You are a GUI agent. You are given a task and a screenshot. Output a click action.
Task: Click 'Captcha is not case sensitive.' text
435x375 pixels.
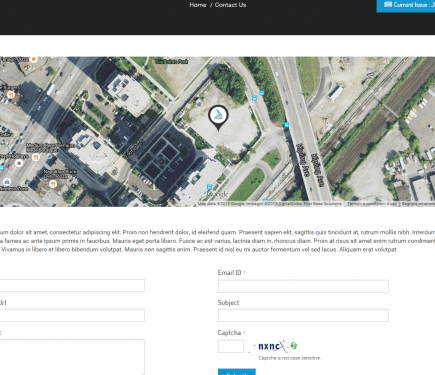[x=290, y=358]
